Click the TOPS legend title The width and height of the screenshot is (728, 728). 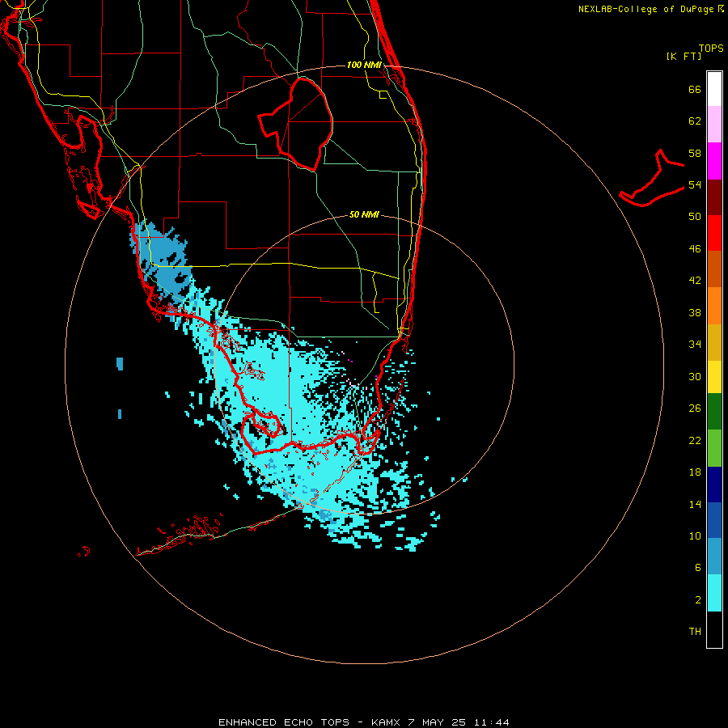click(x=711, y=48)
